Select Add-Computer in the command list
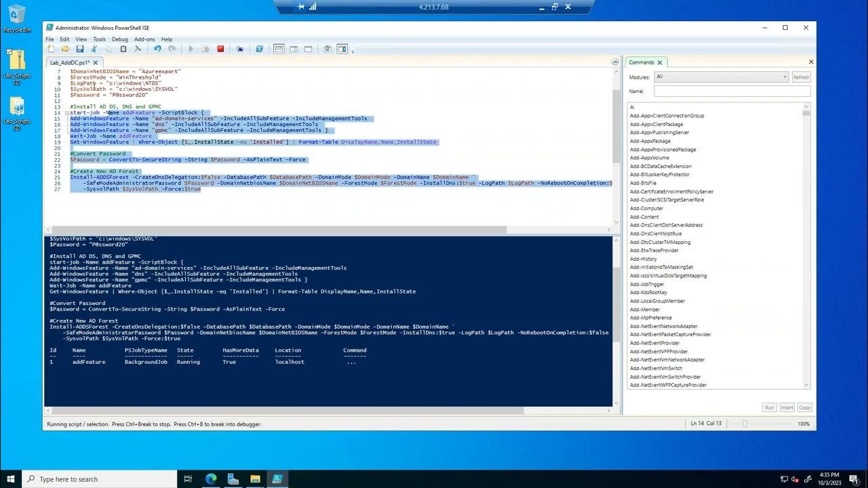The width and height of the screenshot is (868, 488). click(646, 208)
